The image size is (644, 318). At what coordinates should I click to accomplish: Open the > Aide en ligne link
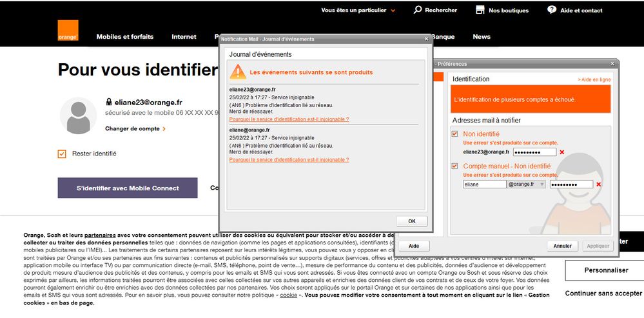tap(594, 80)
